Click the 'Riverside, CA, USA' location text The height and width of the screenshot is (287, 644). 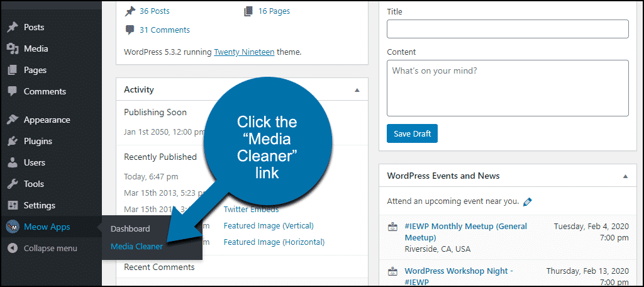point(438,249)
